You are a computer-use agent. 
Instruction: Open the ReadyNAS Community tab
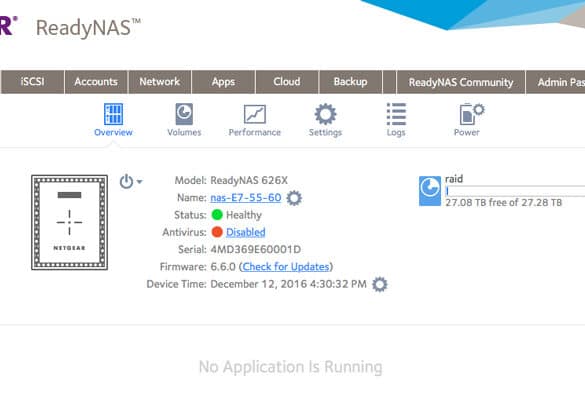[x=461, y=82]
